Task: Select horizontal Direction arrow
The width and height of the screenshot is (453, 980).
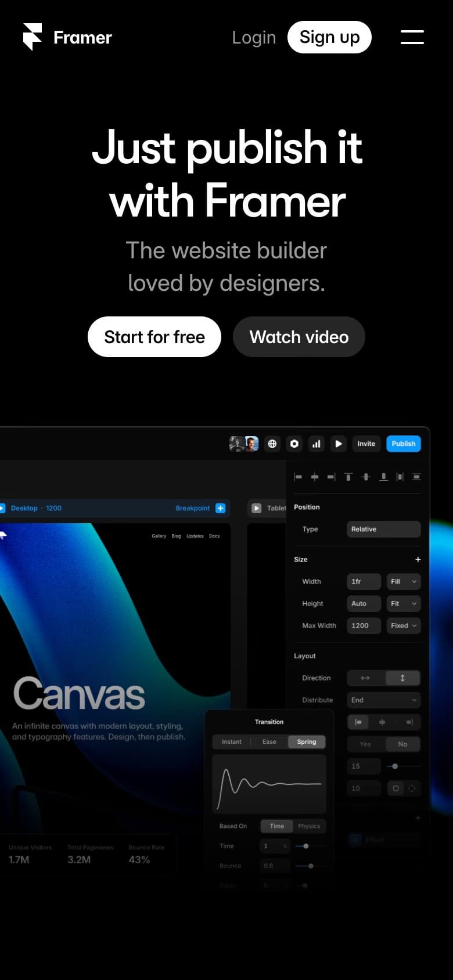Action: click(365, 678)
